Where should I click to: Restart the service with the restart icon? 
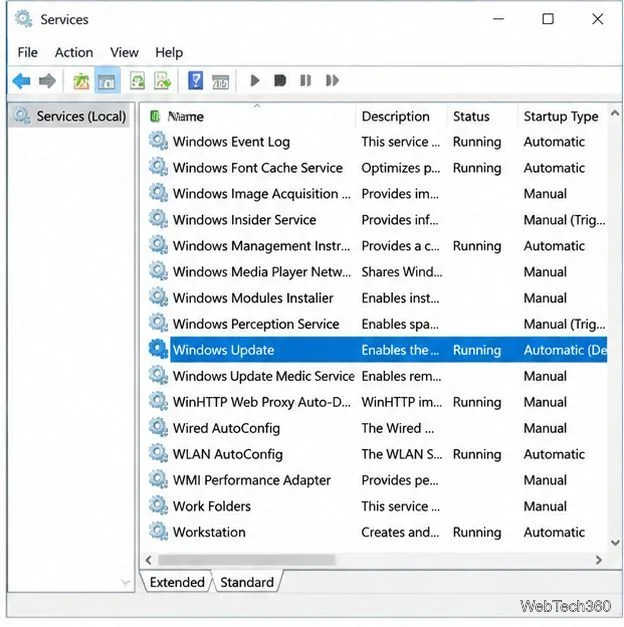[332, 81]
